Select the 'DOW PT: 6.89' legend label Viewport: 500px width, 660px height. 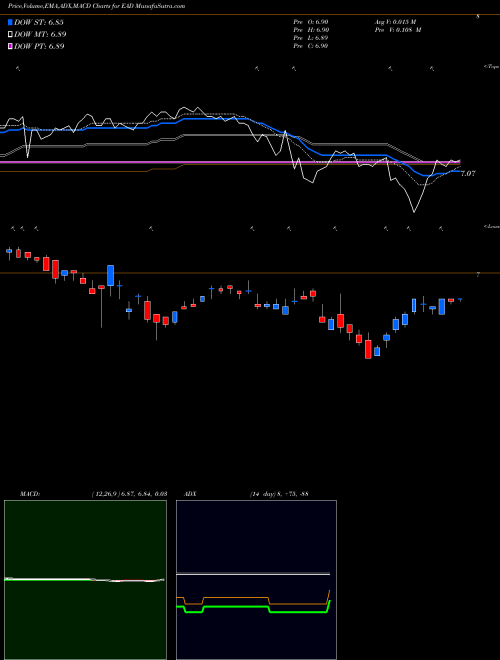pyautogui.click(x=39, y=47)
